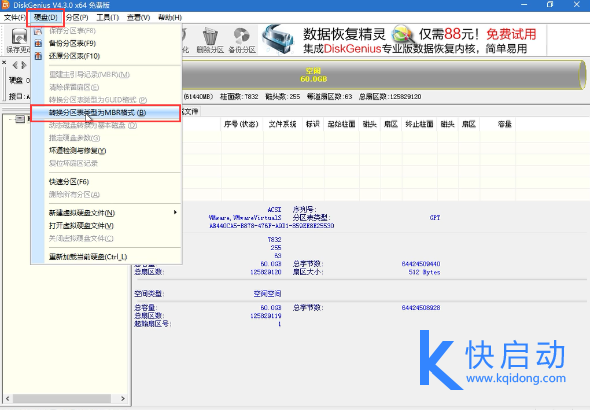Select 转换分区表类型为MBR格式 entry
Screen dimensions: 590x410
tap(105, 113)
